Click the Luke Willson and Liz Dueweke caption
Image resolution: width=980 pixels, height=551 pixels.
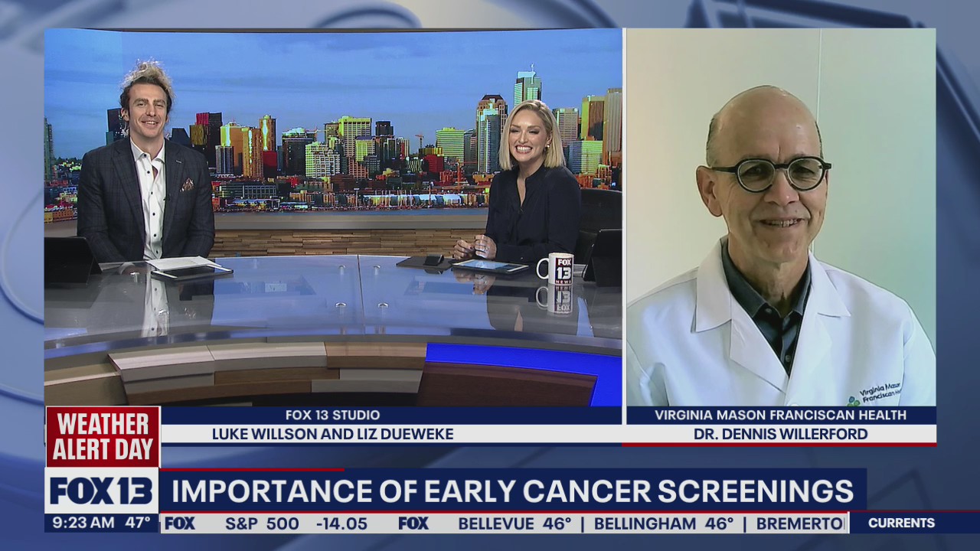332,434
